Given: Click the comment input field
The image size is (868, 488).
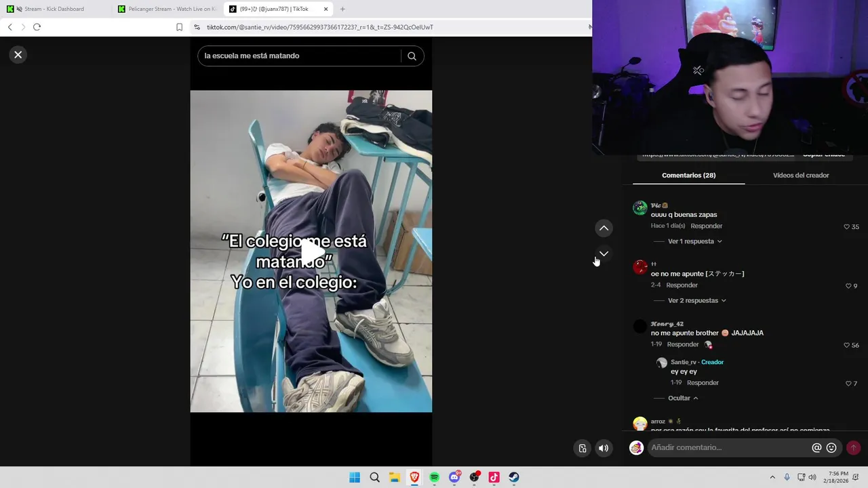Looking at the screenshot, I should coord(729,447).
